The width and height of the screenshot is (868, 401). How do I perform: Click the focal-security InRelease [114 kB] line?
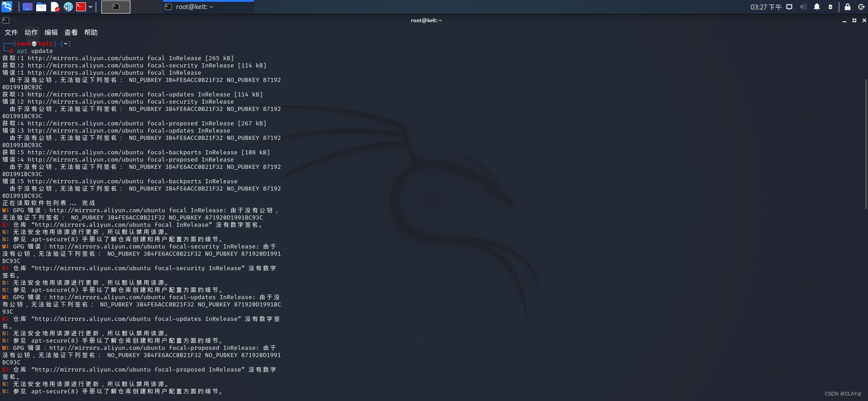(134, 66)
